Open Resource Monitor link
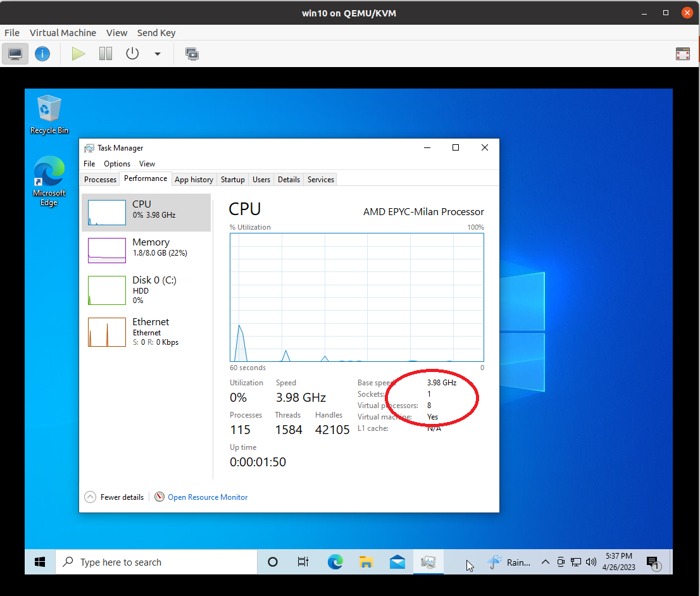This screenshot has width=700, height=596. pyautogui.click(x=208, y=497)
